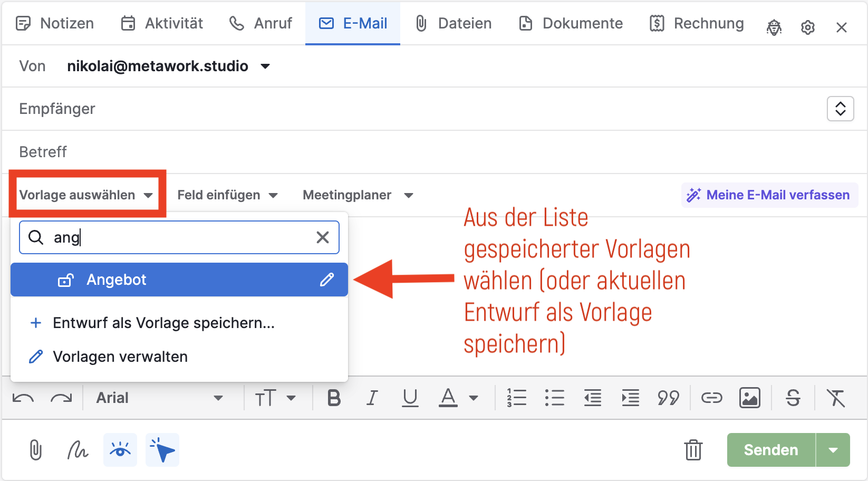
Task: Attach a file with the paperclip icon
Action: [x=36, y=450]
